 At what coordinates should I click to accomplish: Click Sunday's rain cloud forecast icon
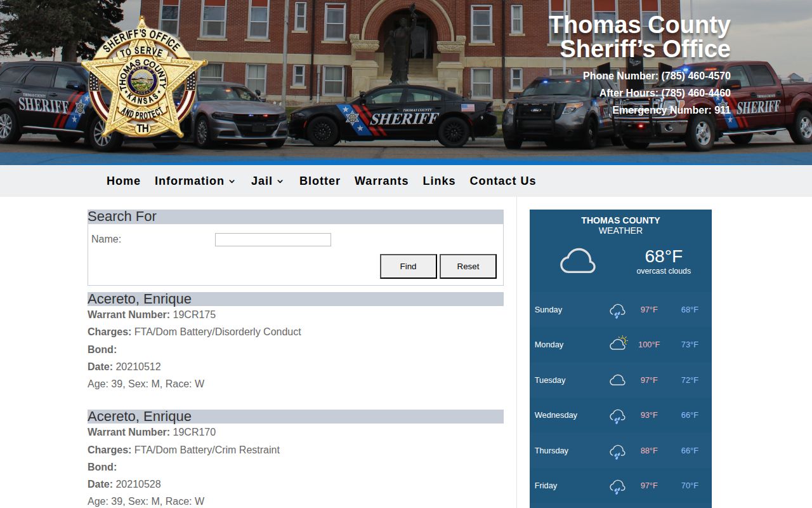(x=617, y=311)
